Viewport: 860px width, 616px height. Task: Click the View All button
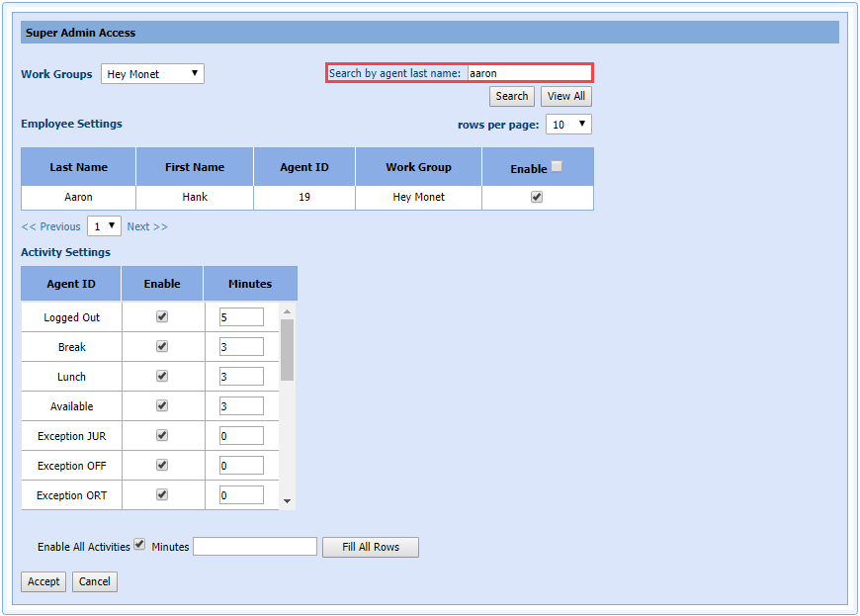pyautogui.click(x=565, y=96)
